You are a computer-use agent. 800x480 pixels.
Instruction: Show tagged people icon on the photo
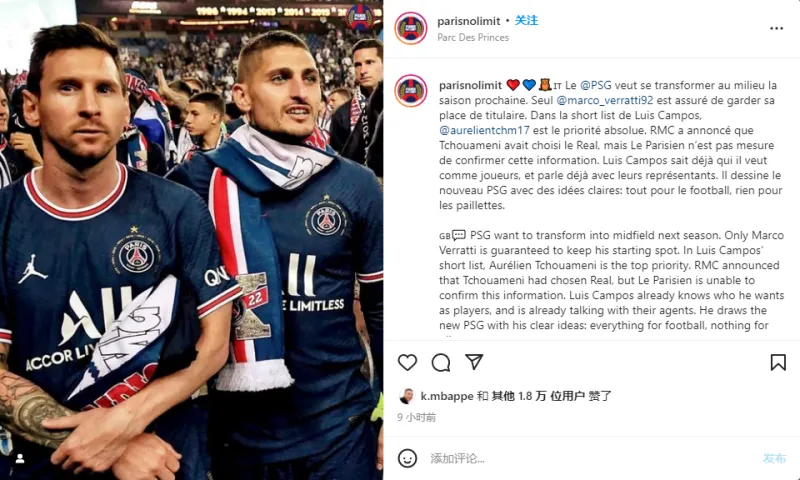[x=20, y=459]
